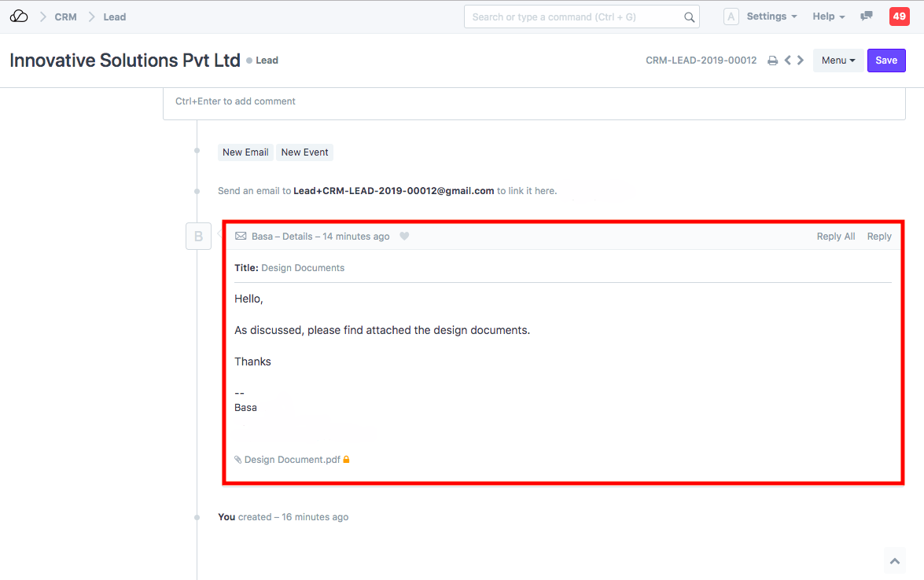
Task: Like the email with heart icon
Action: tap(404, 237)
